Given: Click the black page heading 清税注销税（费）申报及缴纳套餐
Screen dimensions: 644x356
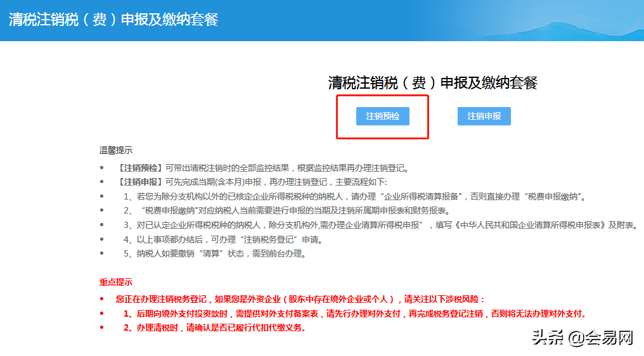Looking at the screenshot, I should (432, 83).
